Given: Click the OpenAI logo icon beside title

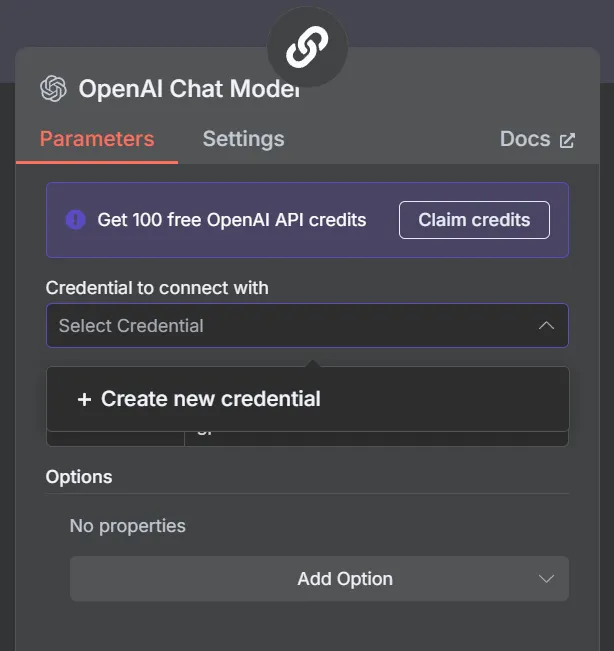Looking at the screenshot, I should [53, 89].
